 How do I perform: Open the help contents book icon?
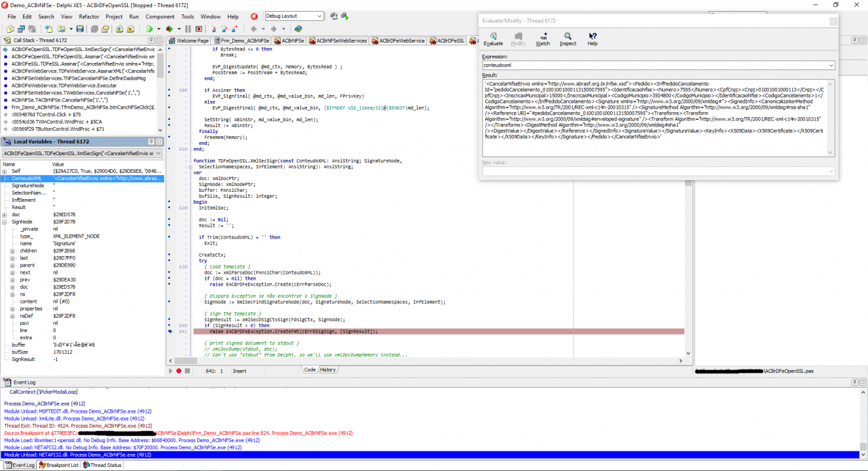[x=298, y=29]
